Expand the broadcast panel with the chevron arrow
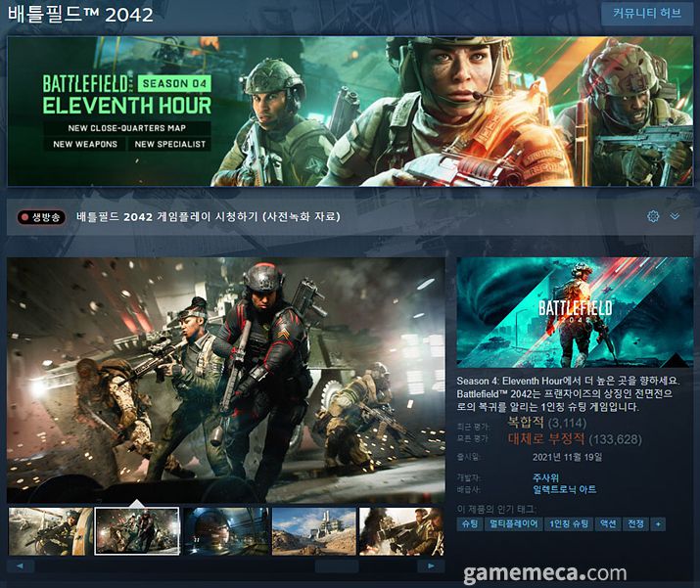The height and width of the screenshot is (588, 700). coord(675,216)
